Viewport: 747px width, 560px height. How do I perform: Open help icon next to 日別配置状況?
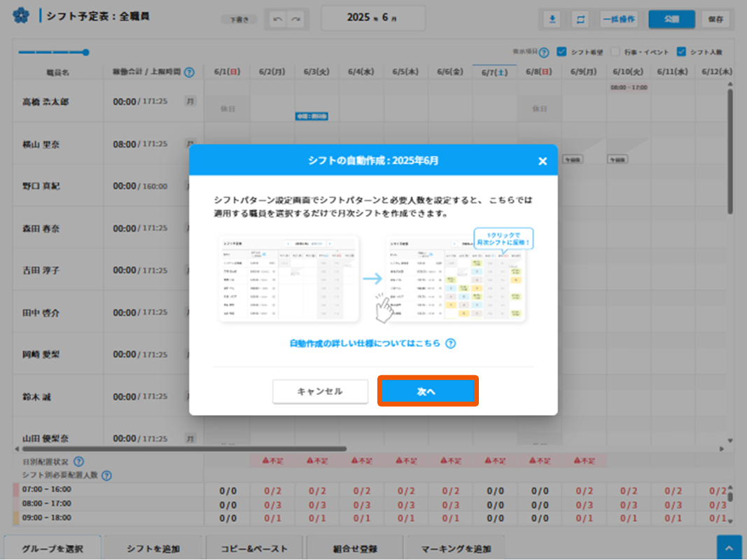(79, 461)
